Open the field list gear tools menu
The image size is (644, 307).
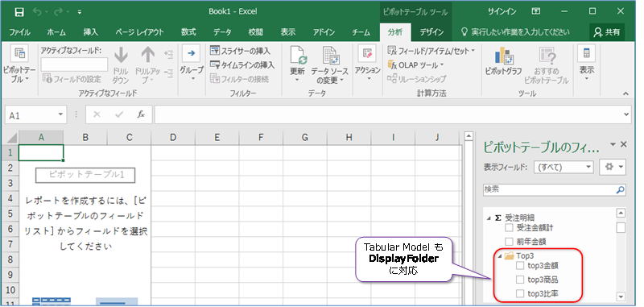click(x=613, y=167)
